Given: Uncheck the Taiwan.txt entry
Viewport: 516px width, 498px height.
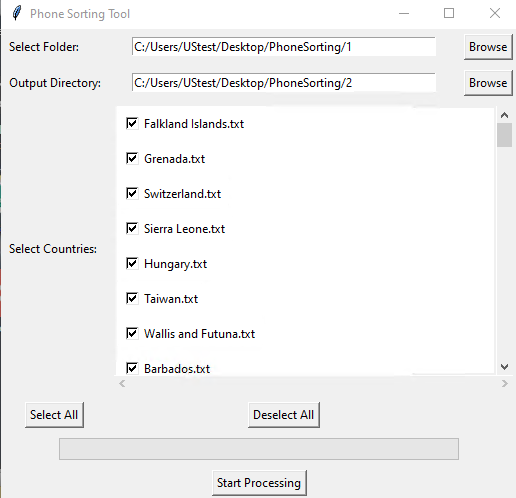Looking at the screenshot, I should [132, 299].
